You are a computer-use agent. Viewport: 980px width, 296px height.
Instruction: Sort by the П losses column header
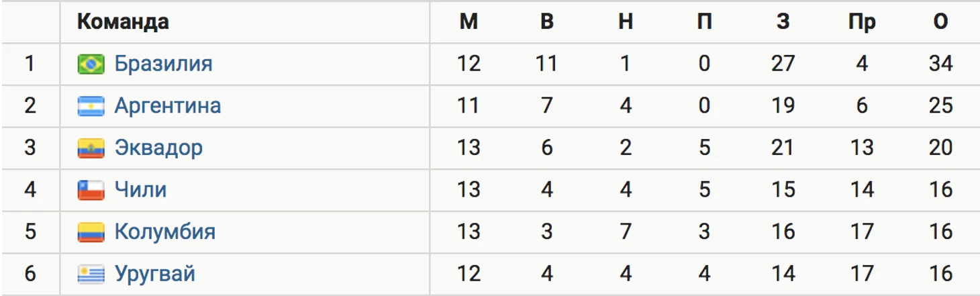[x=704, y=22]
